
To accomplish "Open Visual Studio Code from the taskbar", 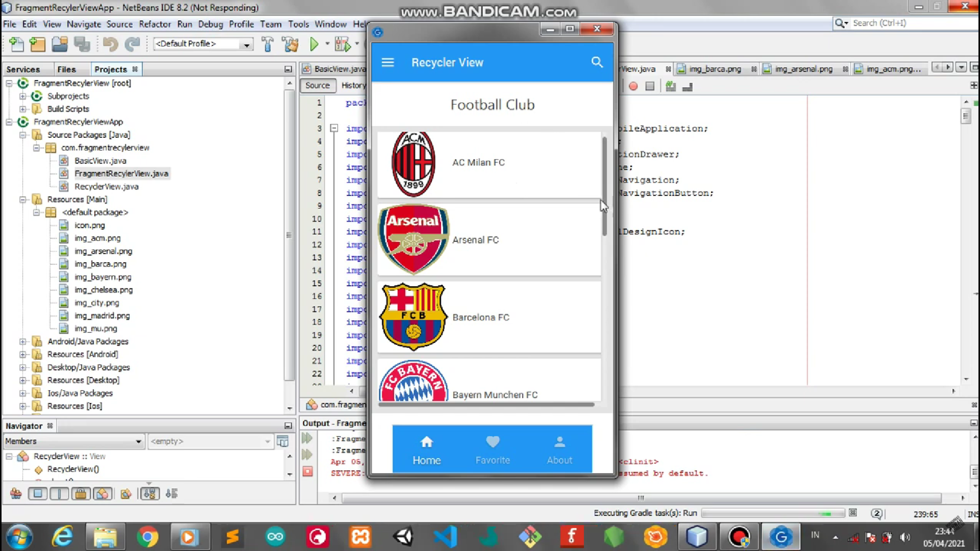I will (445, 537).
